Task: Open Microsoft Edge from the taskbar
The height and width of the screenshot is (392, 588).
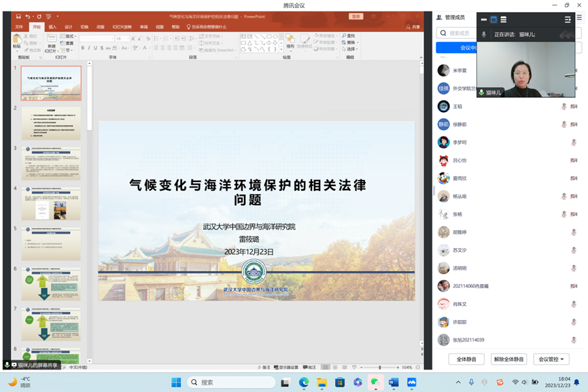Action: pos(304,382)
